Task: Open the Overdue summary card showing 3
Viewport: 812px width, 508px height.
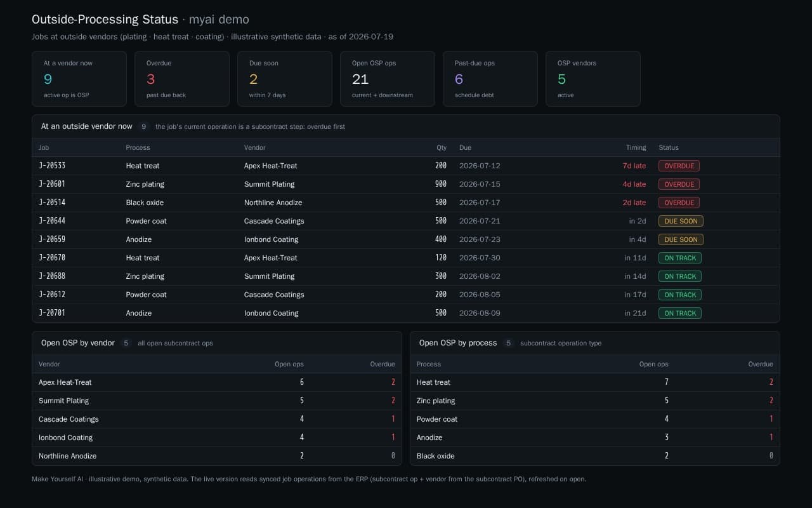Action: point(182,79)
